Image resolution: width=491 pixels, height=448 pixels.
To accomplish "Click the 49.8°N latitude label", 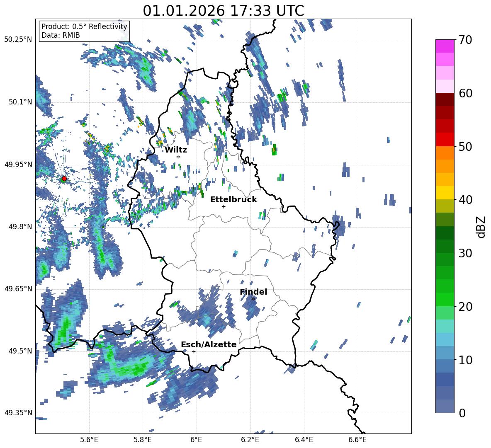I will (x=20, y=226).
